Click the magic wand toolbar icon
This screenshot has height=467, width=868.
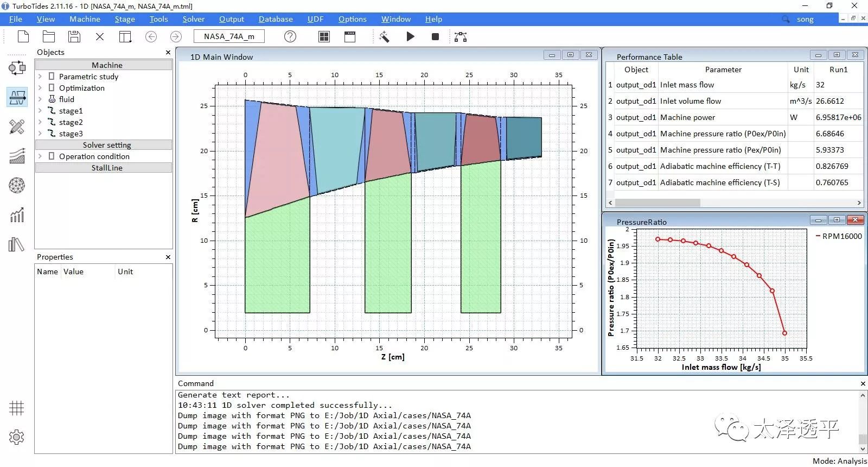click(x=384, y=37)
